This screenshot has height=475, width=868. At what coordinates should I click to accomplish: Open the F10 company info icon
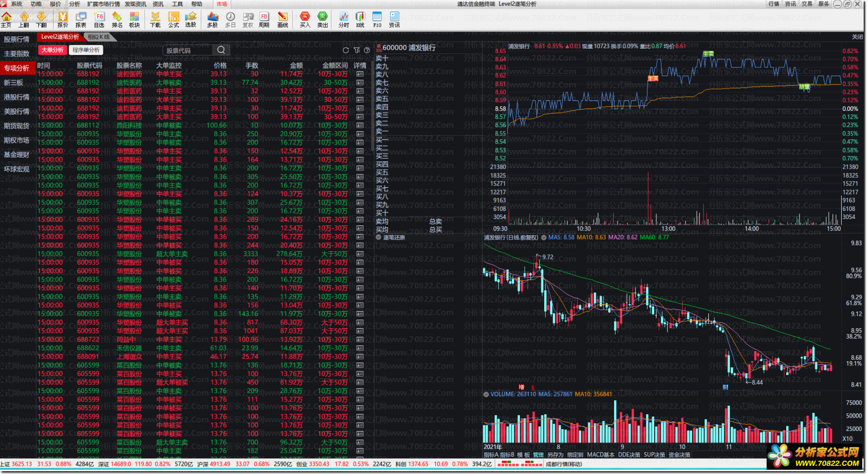377,20
